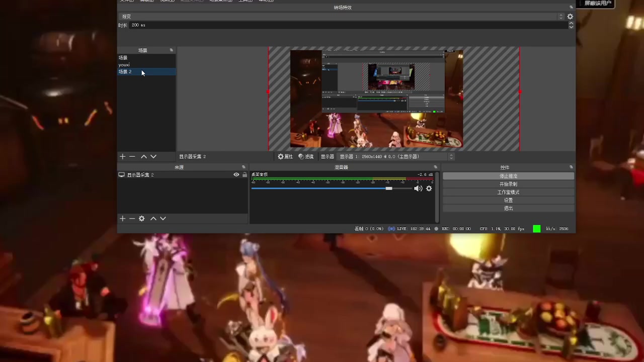Click the REC indicator dot
The width and height of the screenshot is (644, 362).
pyautogui.click(x=436, y=229)
